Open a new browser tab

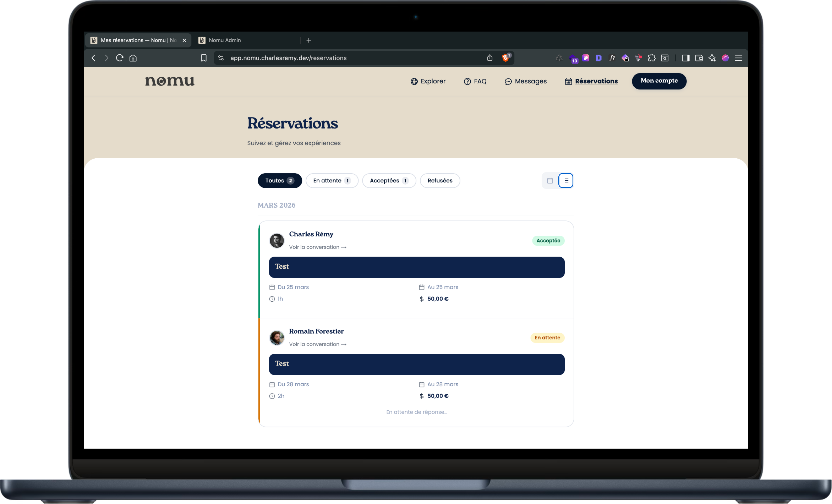point(309,40)
